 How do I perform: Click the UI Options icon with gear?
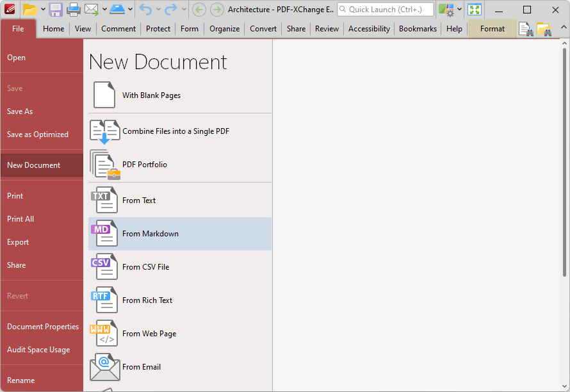tap(446, 10)
